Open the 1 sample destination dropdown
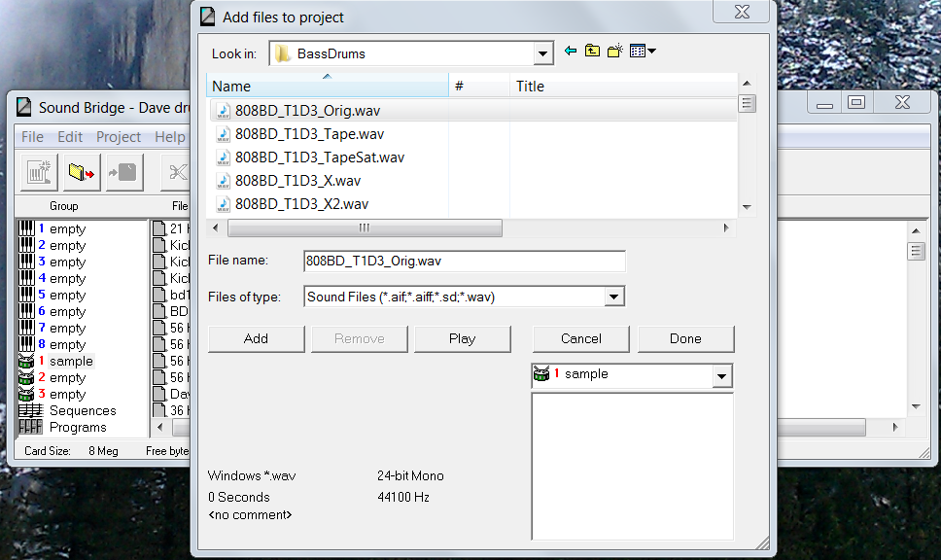This screenshot has height=560, width=941. tap(721, 376)
